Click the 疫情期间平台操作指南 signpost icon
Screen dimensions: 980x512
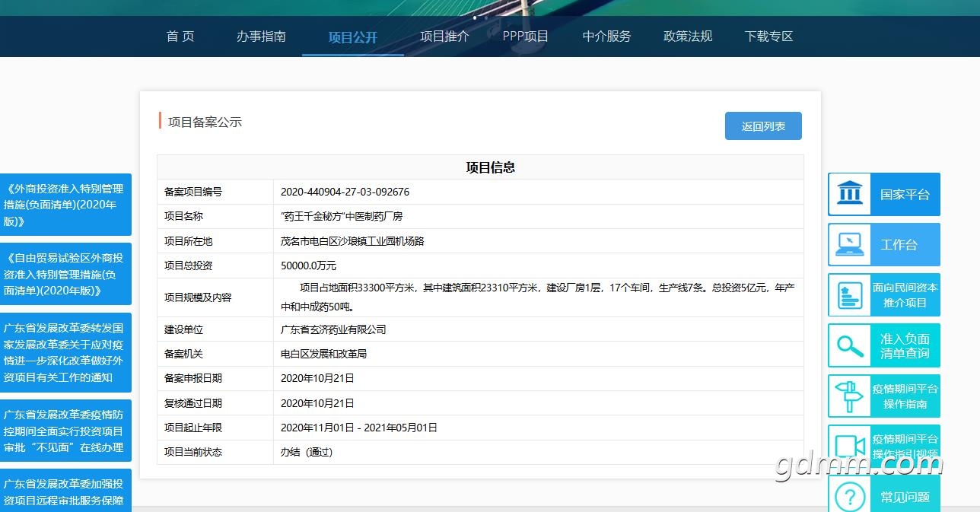[x=849, y=396]
